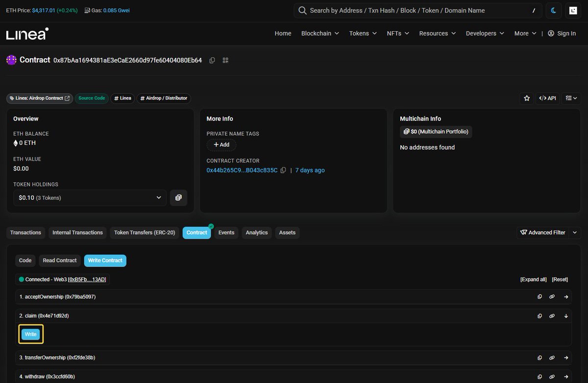The width and height of the screenshot is (588, 383).
Task: Expand the Developers menu
Action: tap(485, 33)
